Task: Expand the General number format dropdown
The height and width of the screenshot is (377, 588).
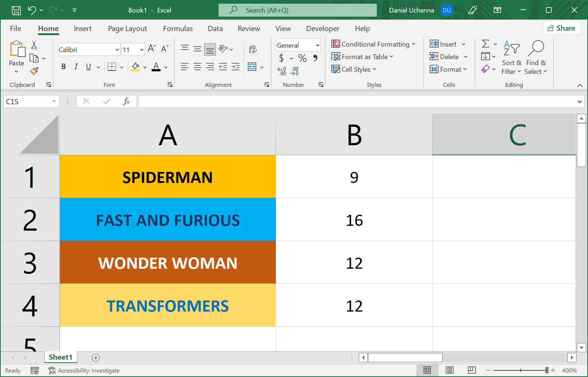Action: click(317, 45)
